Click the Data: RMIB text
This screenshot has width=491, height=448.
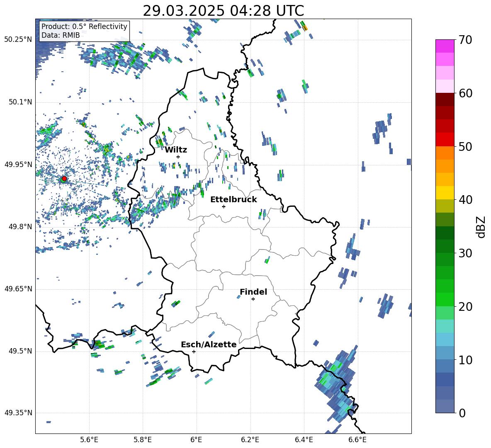click(x=61, y=35)
